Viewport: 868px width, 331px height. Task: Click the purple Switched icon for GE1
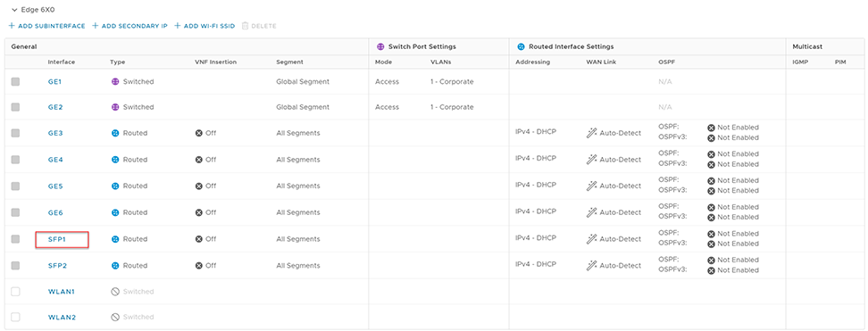pyautogui.click(x=115, y=81)
